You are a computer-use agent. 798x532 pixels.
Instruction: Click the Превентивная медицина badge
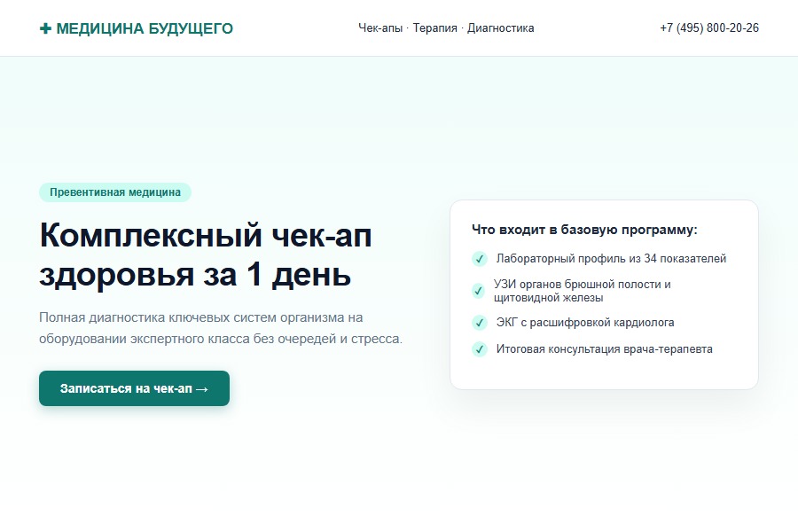[115, 192]
